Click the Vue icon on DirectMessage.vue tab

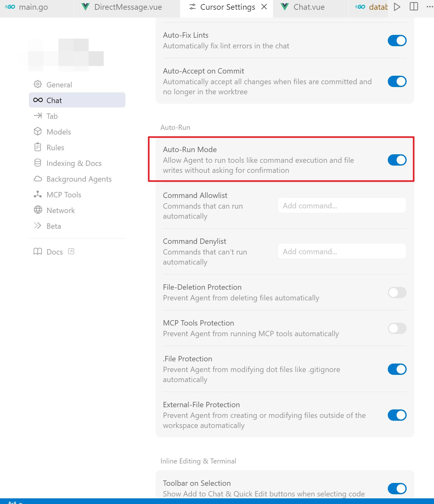pyautogui.click(x=85, y=7)
